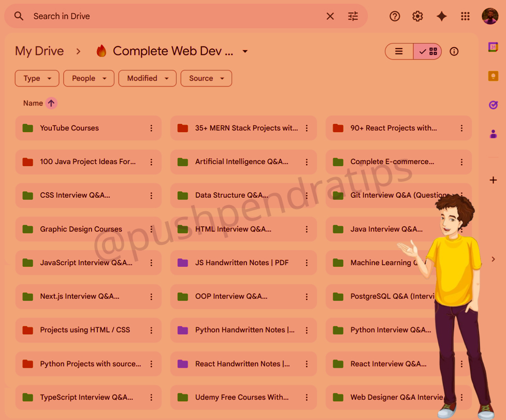Click the Name sort column label

pos(33,103)
